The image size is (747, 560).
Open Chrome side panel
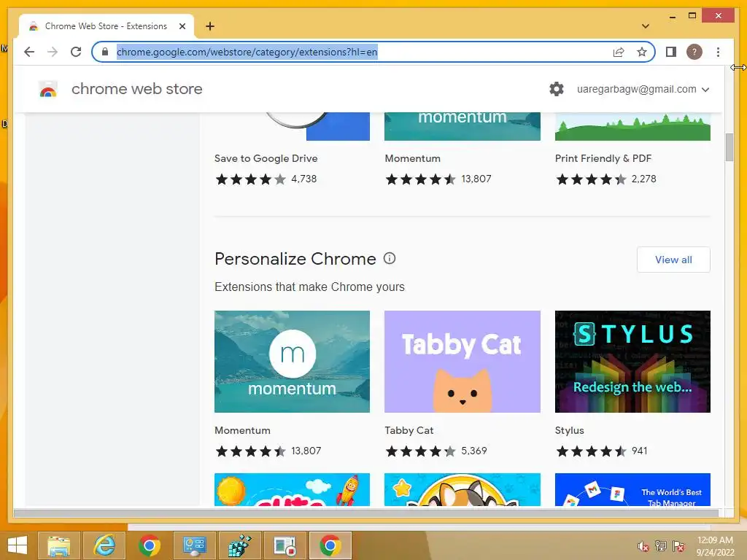[671, 52]
